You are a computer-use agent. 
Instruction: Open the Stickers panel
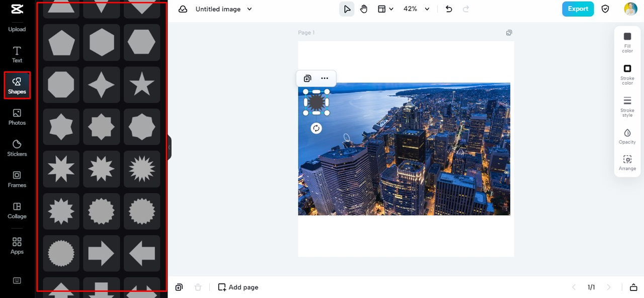coord(17,148)
